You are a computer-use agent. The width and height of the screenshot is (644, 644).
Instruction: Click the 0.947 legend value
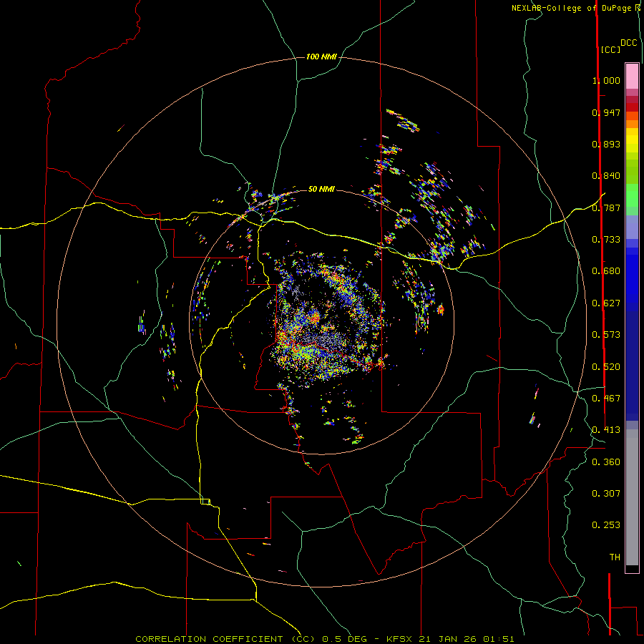pos(606,112)
